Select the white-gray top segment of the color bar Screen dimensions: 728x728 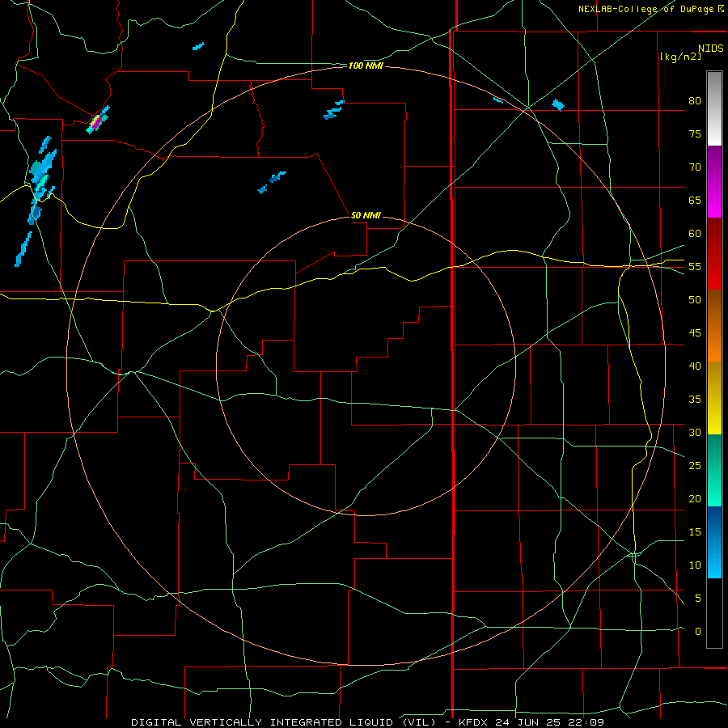tap(714, 108)
